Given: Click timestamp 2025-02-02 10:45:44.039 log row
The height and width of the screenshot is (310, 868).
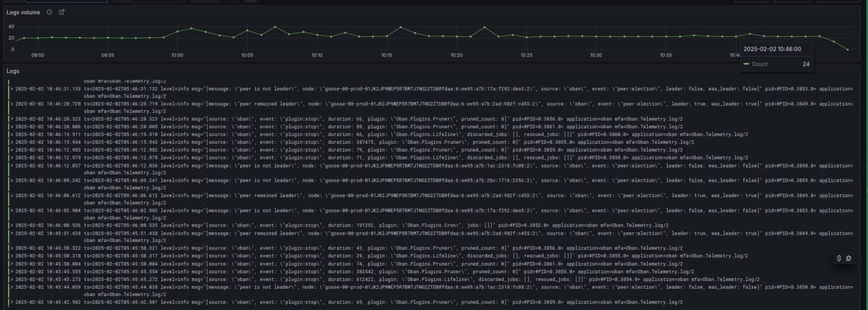Looking at the screenshot, I should 49,287.
